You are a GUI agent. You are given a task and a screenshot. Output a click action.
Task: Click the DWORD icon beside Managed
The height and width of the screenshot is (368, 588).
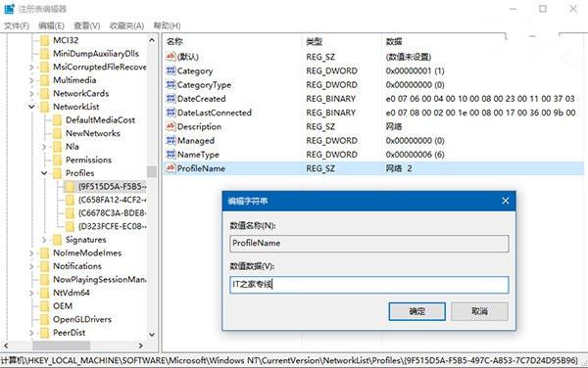171,141
